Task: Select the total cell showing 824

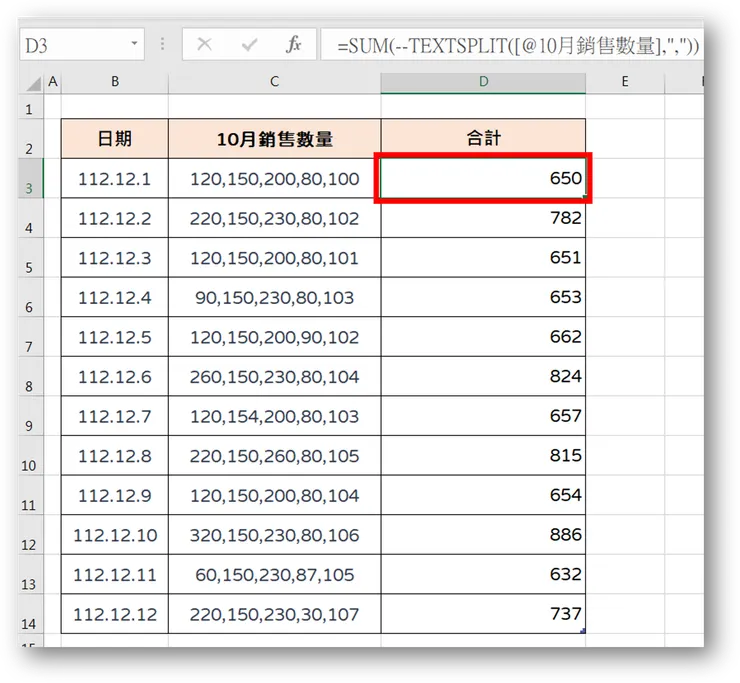Action: (x=483, y=377)
